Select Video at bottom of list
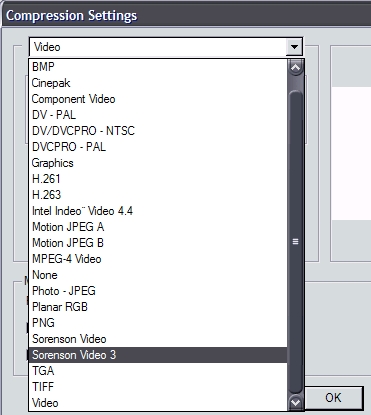 [158, 403]
